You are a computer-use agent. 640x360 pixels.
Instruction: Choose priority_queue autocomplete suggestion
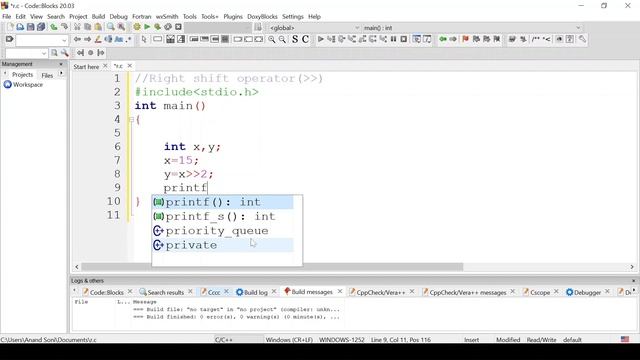pos(223,231)
